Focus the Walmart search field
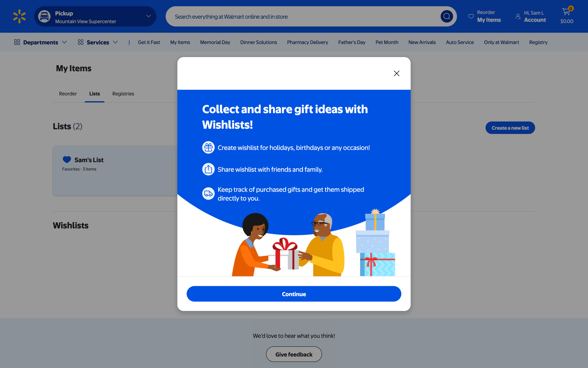 [311, 16]
